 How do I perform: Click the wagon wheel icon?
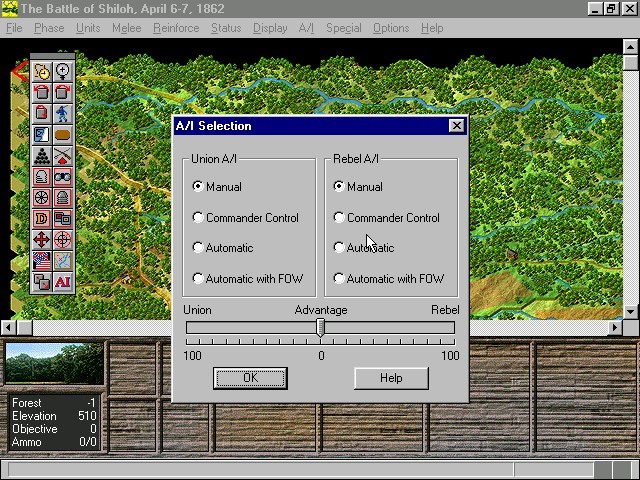tap(41, 198)
